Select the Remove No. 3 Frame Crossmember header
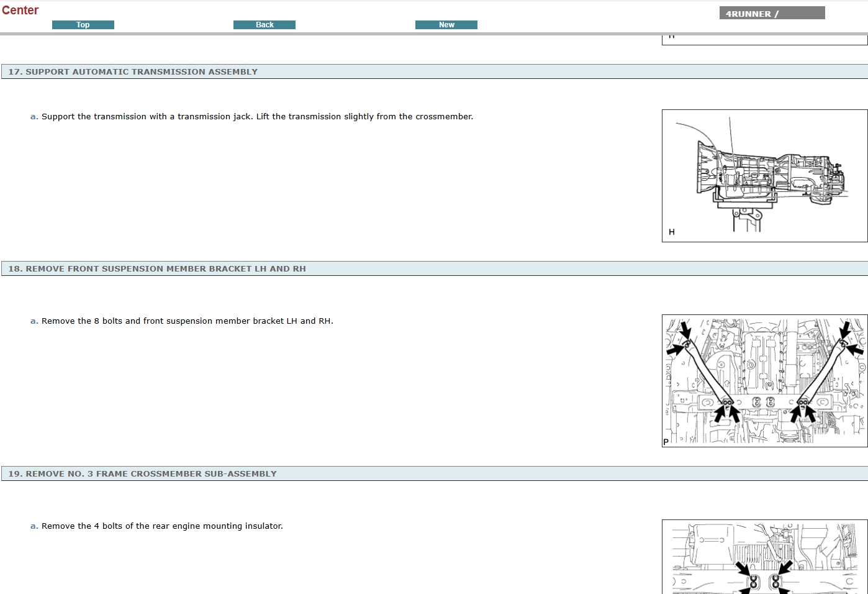Image resolution: width=868 pixels, height=594 pixels. tap(142, 474)
